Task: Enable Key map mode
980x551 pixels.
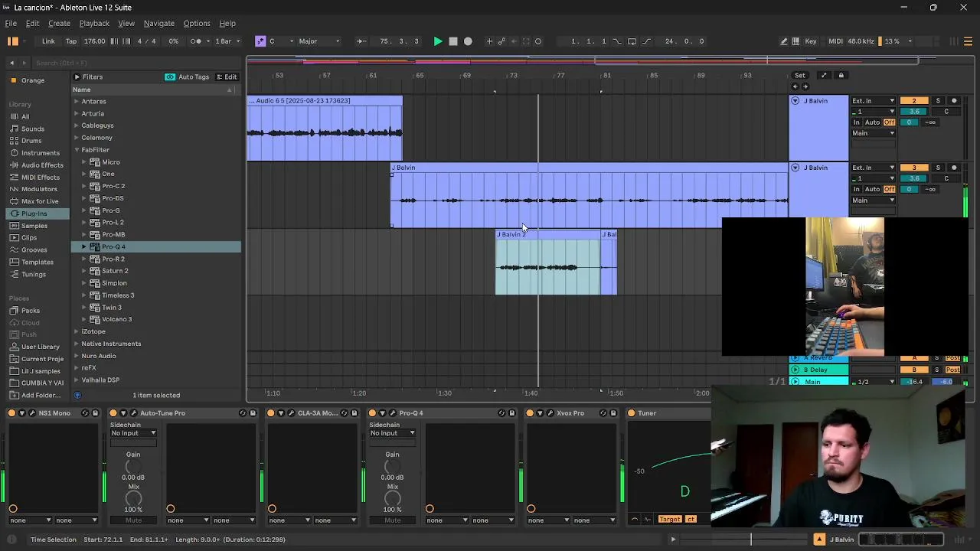Action: [x=810, y=41]
